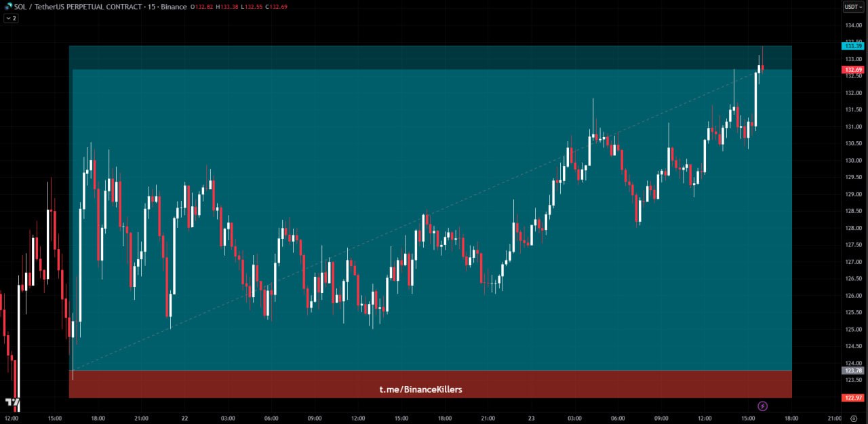Click the date label 23 on time axis
Screen dimensions: 868x424
(x=532, y=419)
